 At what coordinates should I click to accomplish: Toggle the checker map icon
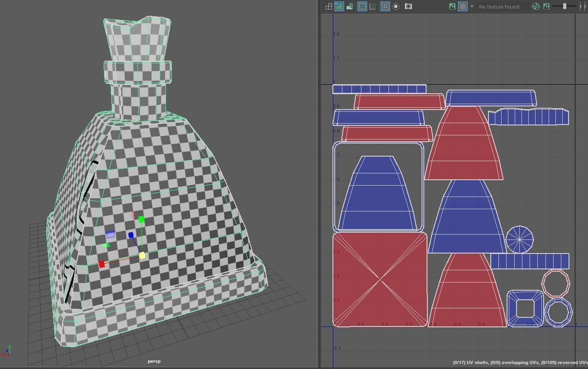pyautogui.click(x=463, y=6)
